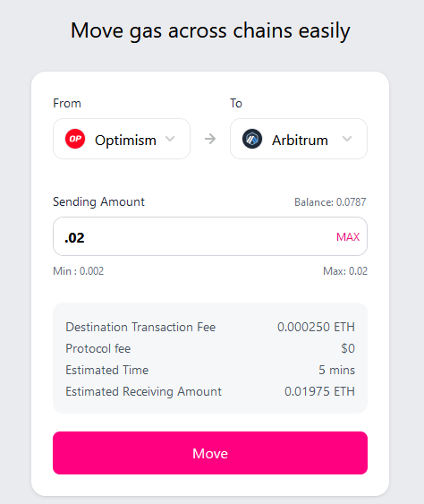This screenshot has height=504, width=424.
Task: Open the From chain selector showing Optimism
Action: tap(122, 139)
